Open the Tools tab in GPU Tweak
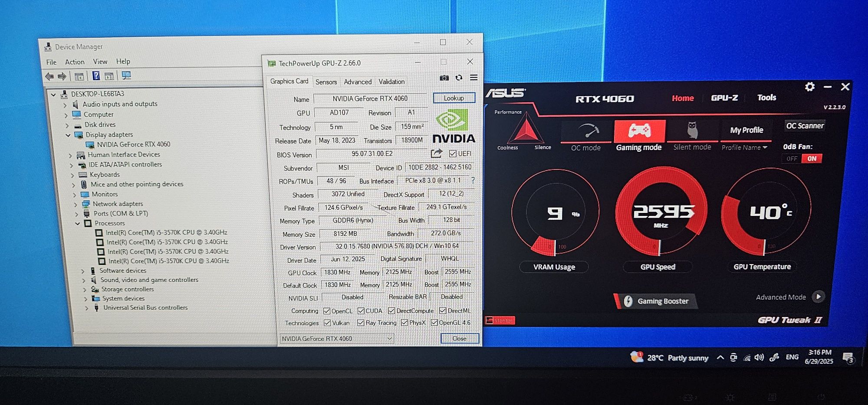868x405 pixels. [x=766, y=98]
